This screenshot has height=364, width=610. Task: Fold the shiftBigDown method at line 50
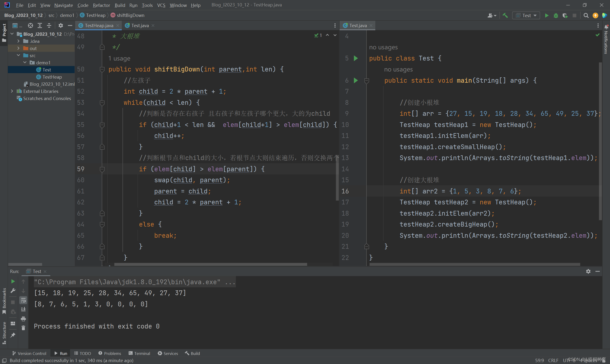pyautogui.click(x=102, y=69)
